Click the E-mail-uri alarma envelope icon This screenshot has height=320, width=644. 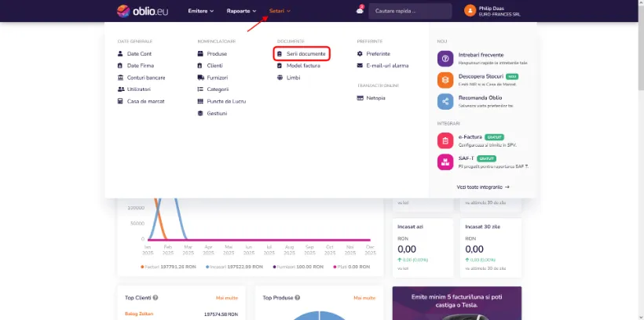tap(360, 66)
